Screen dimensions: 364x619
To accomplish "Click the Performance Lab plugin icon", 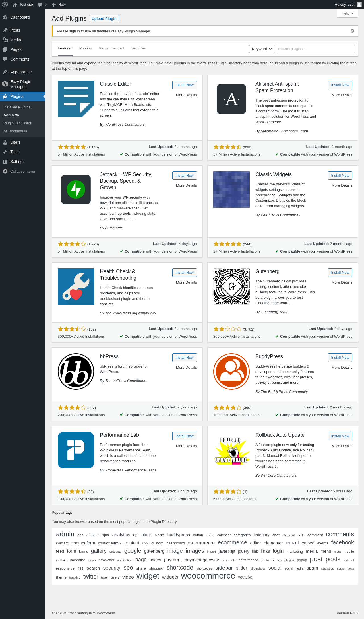I will (x=76, y=450).
